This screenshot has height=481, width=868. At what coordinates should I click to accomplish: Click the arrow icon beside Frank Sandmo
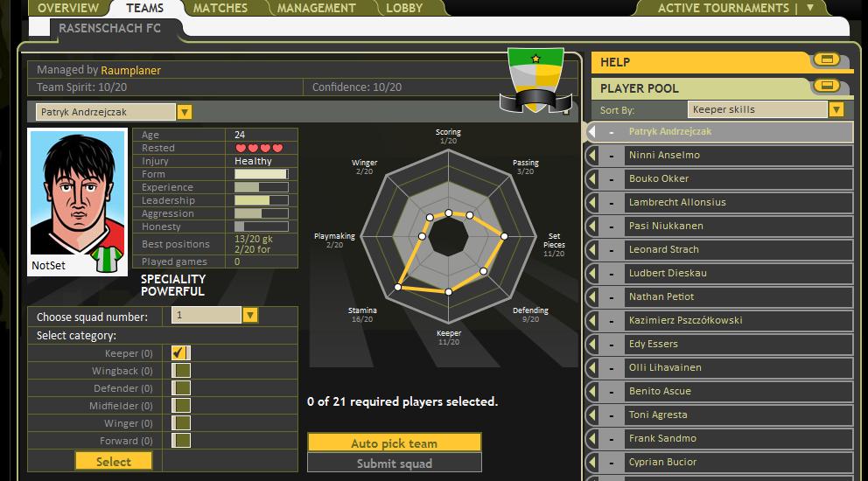[x=592, y=439]
